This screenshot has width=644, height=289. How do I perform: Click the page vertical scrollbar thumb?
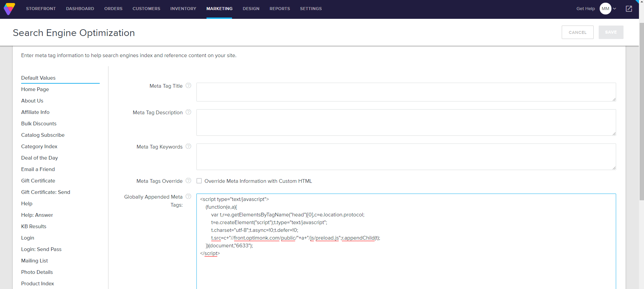pyautogui.click(x=642, y=111)
